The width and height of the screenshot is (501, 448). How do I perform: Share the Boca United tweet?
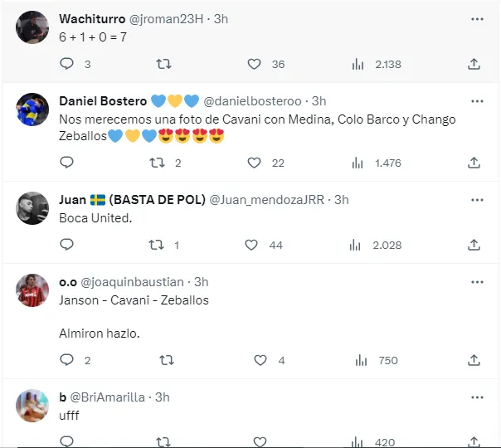coord(474,245)
